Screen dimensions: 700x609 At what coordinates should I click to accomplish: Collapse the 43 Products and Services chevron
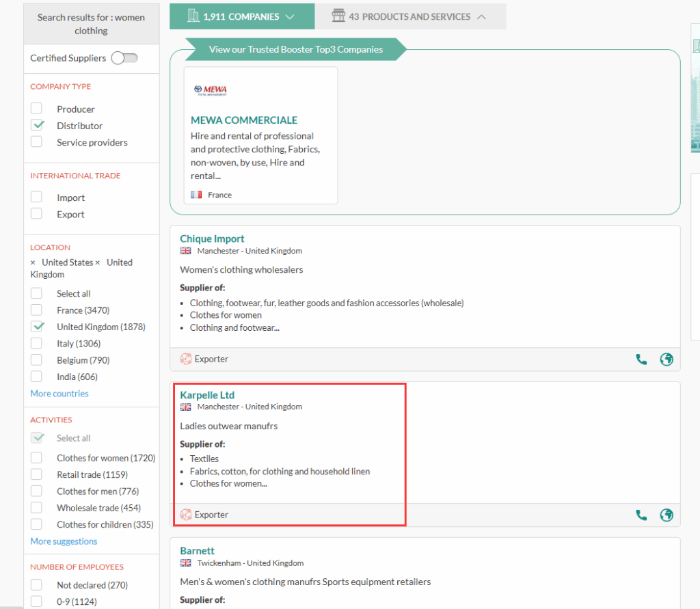[x=481, y=16]
